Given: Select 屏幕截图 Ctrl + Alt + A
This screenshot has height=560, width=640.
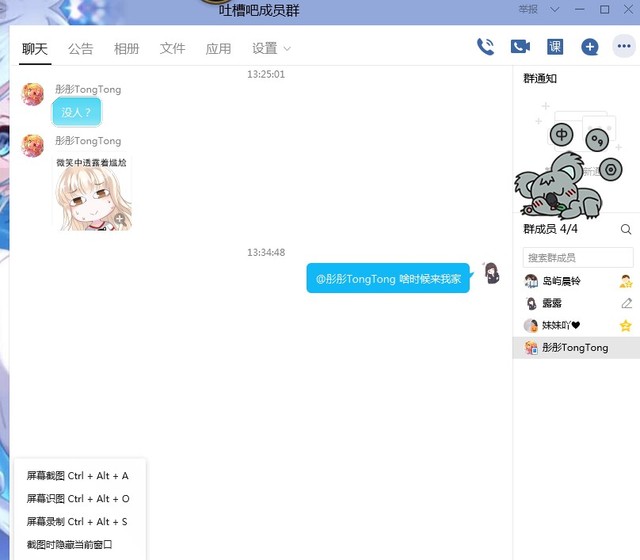Looking at the screenshot, I should (x=77, y=476).
